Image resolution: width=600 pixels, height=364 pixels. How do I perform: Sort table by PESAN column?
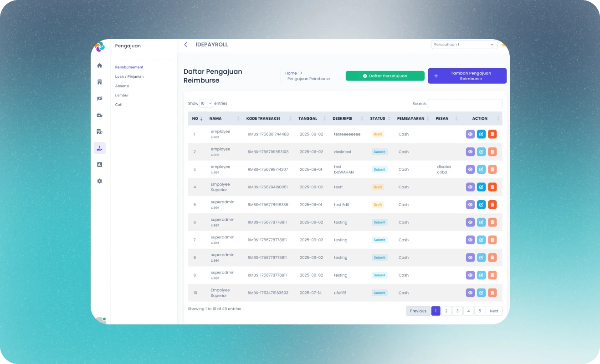point(446,118)
